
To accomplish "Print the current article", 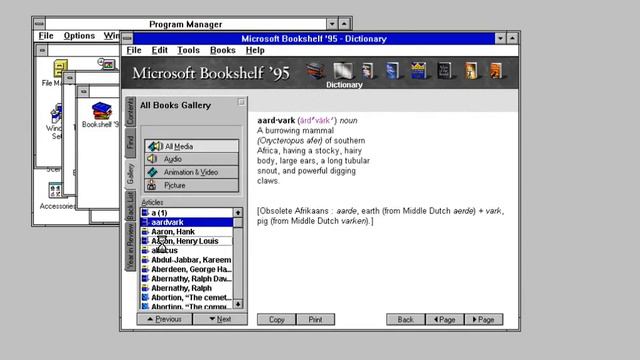I will click(316, 320).
